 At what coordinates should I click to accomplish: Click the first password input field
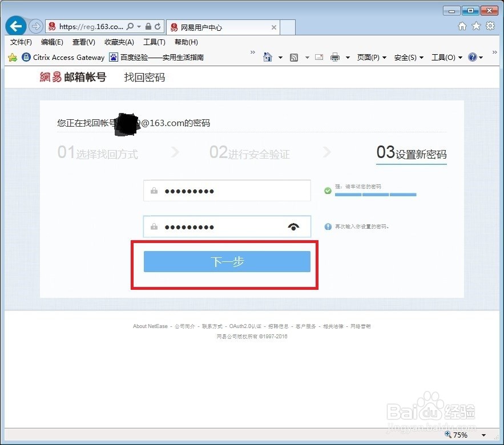pyautogui.click(x=227, y=191)
